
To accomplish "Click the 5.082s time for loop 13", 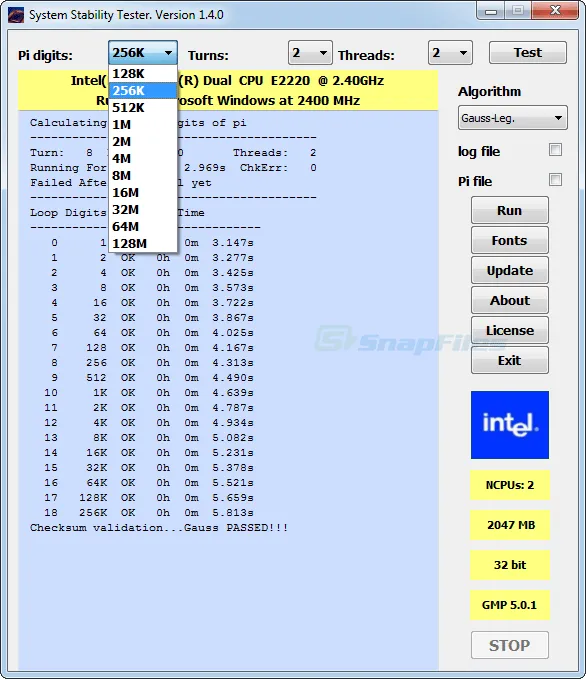I will pos(233,438).
